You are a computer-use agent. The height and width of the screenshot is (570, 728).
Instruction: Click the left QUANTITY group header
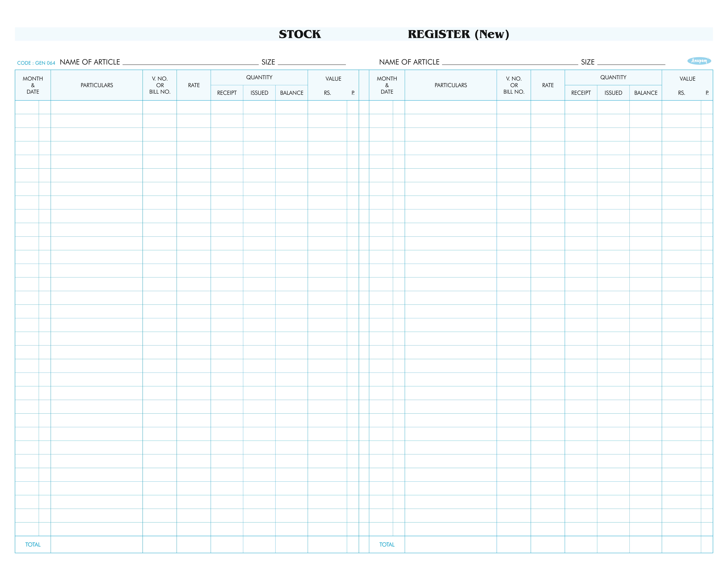tap(259, 77)
